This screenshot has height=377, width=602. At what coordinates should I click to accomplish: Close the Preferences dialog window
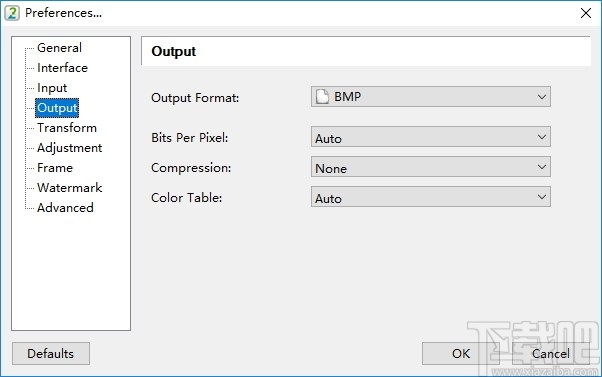[x=585, y=13]
